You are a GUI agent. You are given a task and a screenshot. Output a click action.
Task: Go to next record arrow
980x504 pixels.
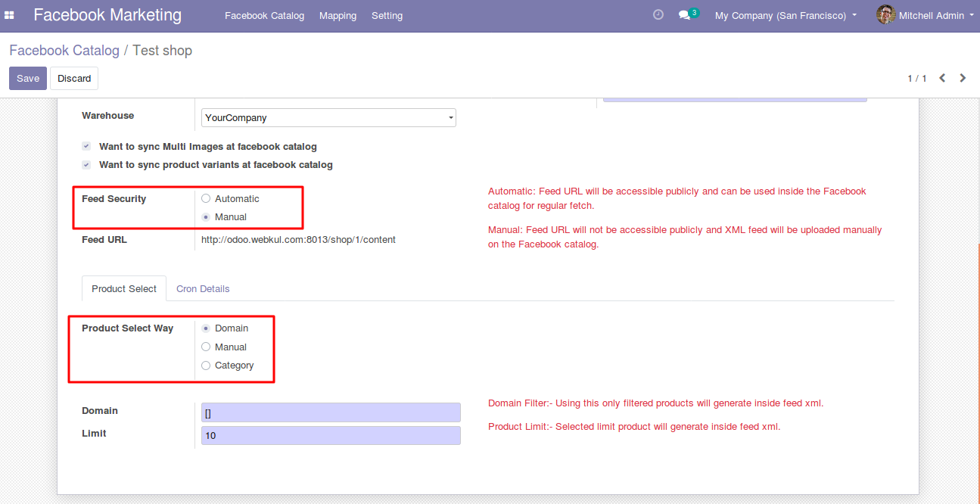963,78
